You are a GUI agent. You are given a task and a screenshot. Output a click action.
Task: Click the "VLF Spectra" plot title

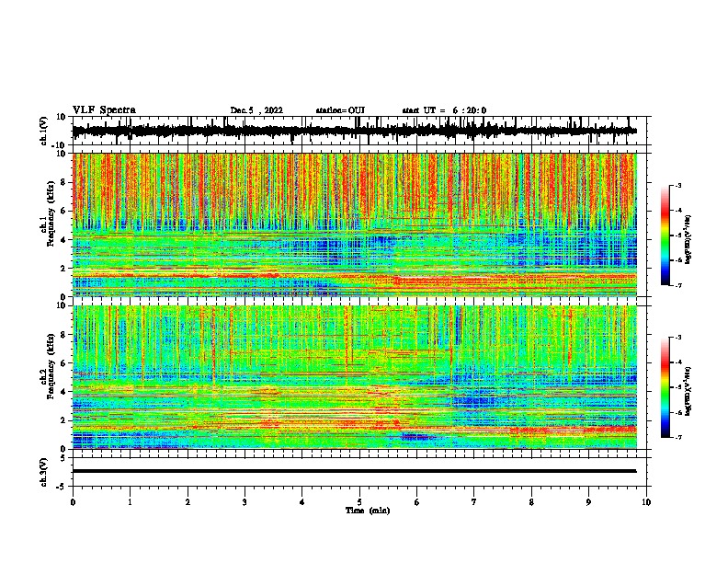[104, 110]
